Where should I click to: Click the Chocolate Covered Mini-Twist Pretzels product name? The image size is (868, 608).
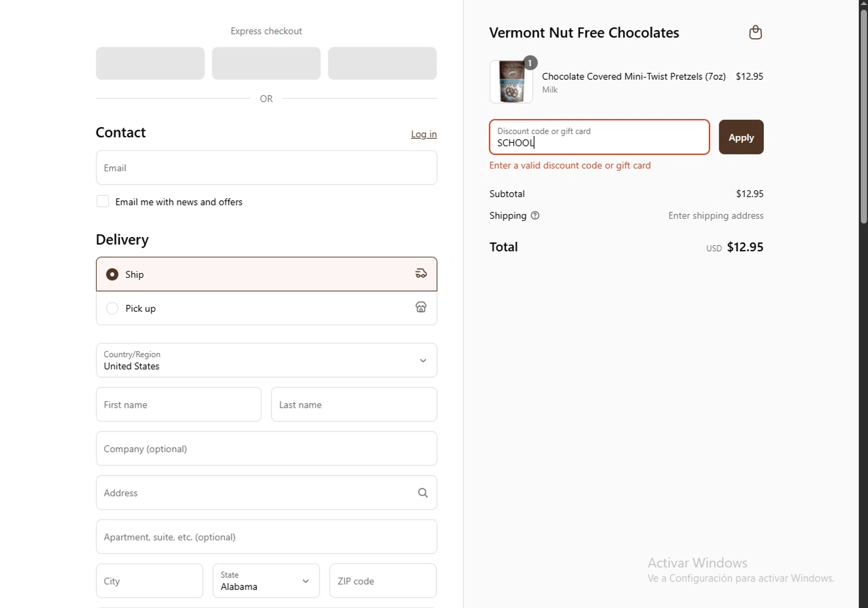coord(634,76)
